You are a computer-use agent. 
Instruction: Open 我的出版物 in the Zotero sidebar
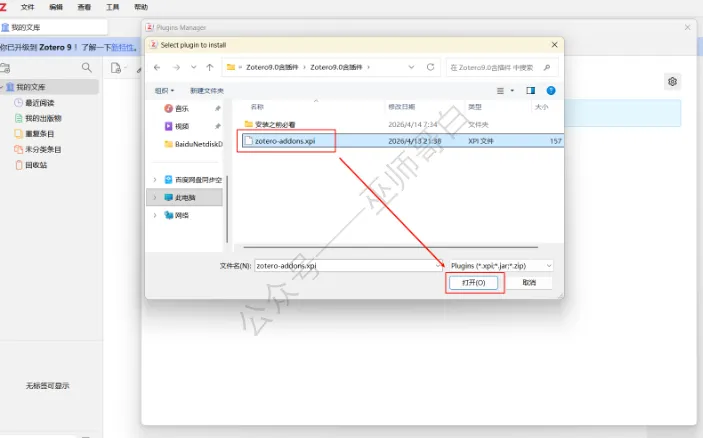click(43, 118)
